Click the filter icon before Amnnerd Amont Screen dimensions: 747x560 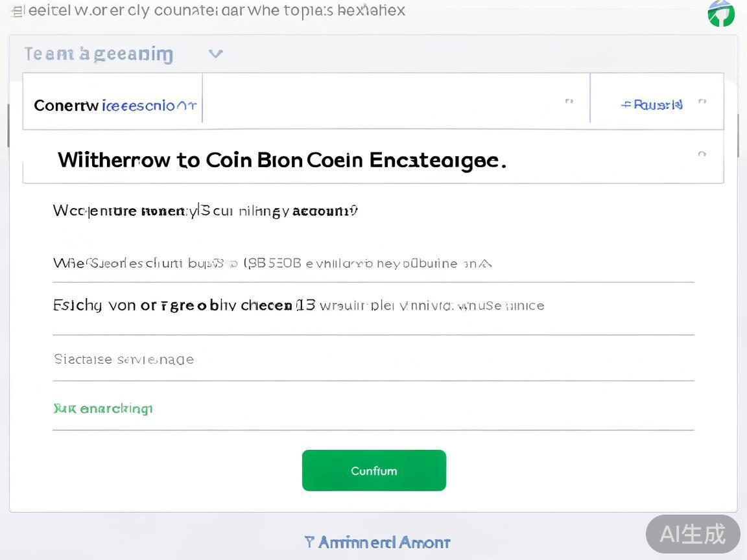tap(309, 542)
